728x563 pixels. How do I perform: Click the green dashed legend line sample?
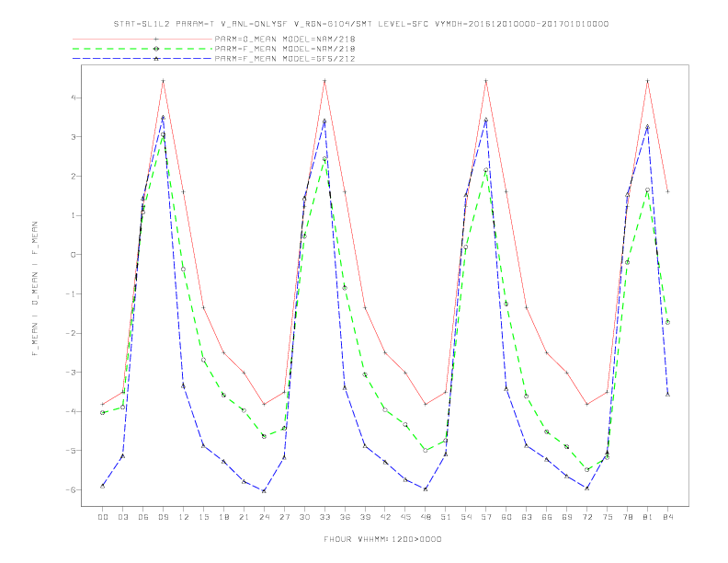point(142,49)
